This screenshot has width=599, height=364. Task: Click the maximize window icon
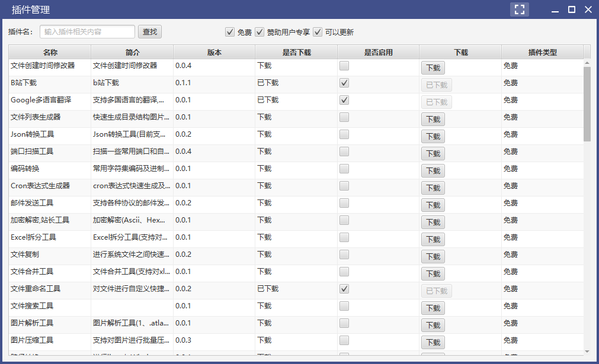(572, 9)
